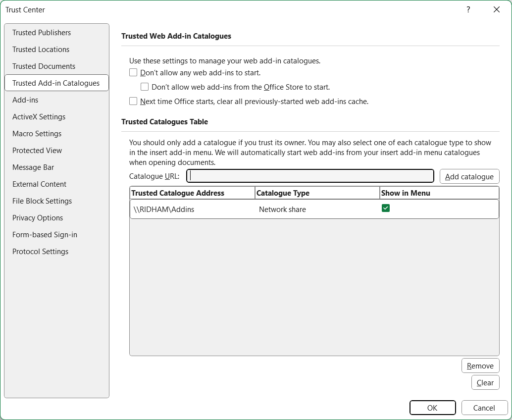Screen dimensions: 512x420
Task: Select the Add-ins category
Action: [25, 100]
